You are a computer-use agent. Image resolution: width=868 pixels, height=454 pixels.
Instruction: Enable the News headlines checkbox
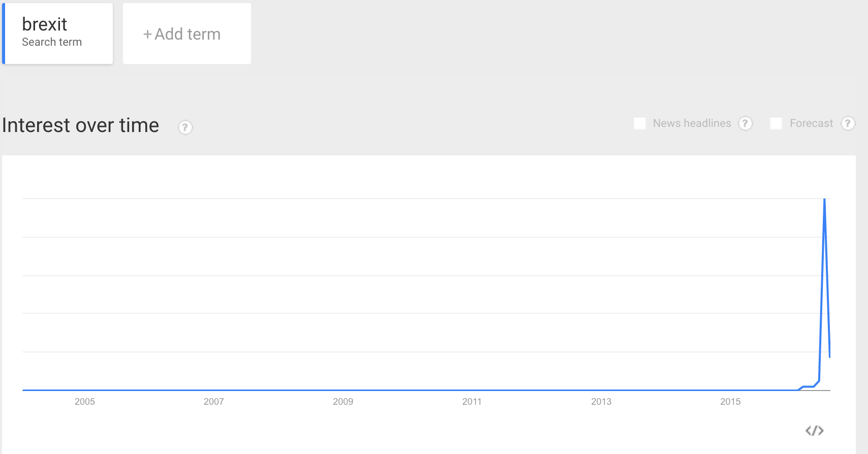[x=640, y=123]
